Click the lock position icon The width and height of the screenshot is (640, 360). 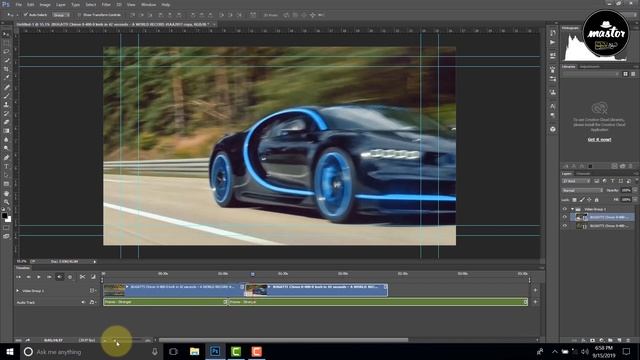pyautogui.click(x=589, y=200)
